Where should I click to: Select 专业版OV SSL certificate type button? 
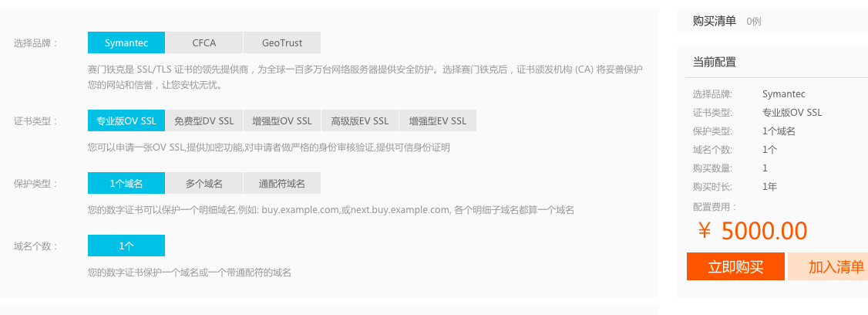pyautogui.click(x=126, y=121)
